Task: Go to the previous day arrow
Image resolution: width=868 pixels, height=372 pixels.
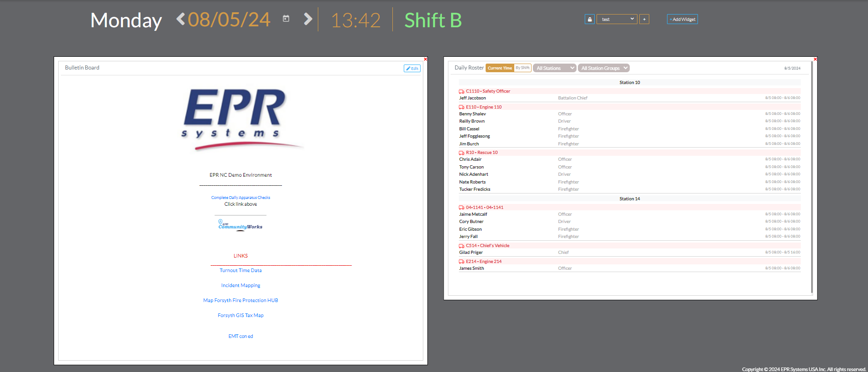Action: pyautogui.click(x=181, y=19)
